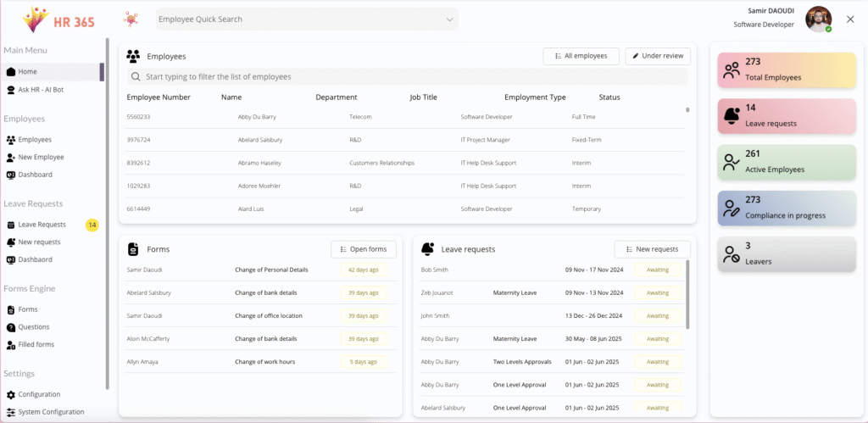Click the Ask HR AI Bot icon
868x423 pixels.
pos(11,89)
